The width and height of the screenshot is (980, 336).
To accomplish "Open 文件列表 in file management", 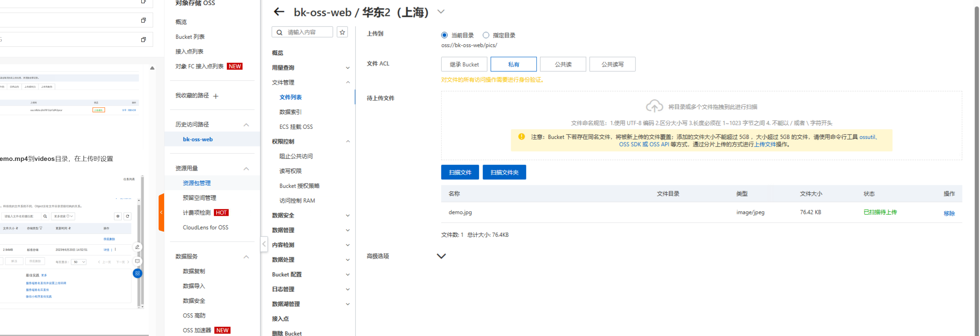I will [x=290, y=97].
